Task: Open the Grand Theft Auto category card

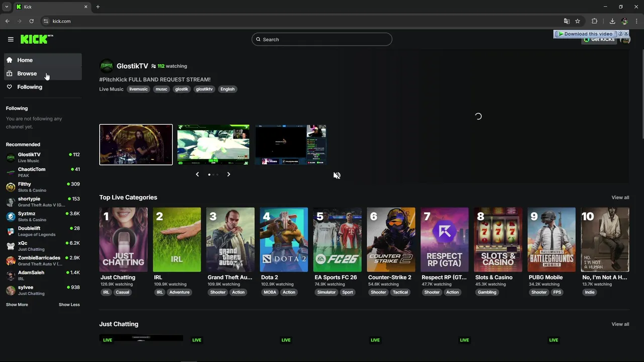Action: point(230,240)
